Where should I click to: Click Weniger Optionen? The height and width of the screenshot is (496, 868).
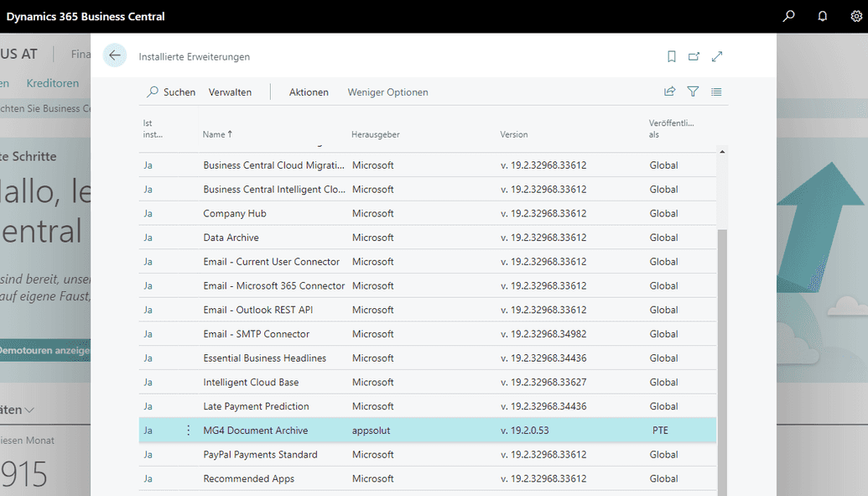pos(387,92)
